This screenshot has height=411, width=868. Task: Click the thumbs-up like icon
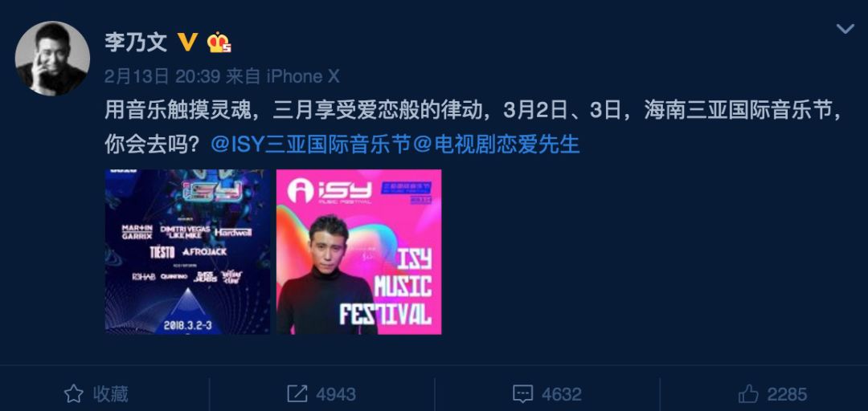(748, 394)
